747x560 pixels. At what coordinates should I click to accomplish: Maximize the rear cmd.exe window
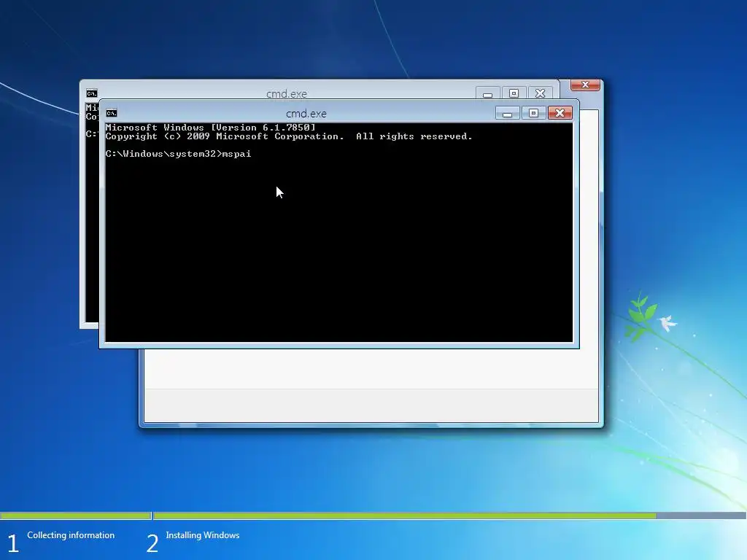514,93
